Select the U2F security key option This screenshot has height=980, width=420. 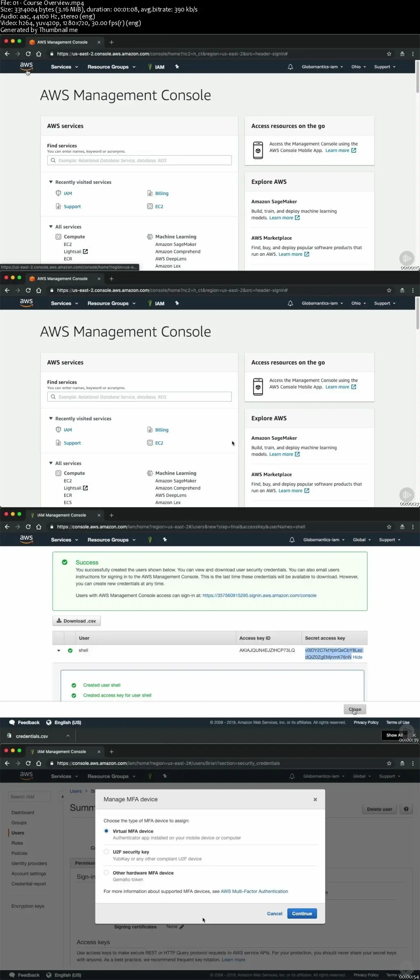tap(106, 852)
